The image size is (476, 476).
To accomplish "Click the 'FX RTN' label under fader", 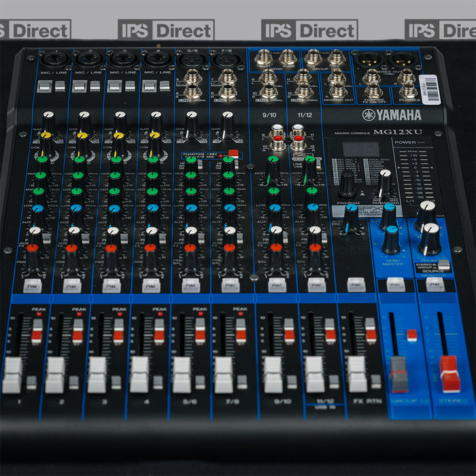I will click(368, 401).
